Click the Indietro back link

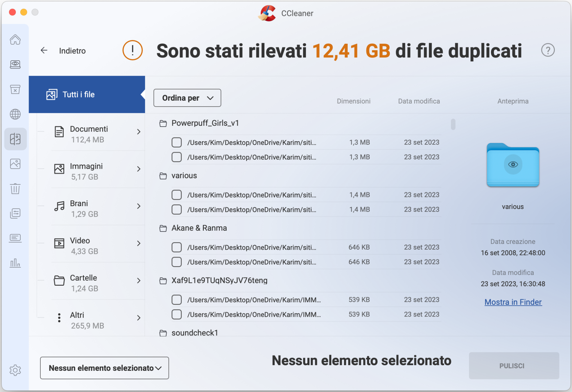point(72,51)
